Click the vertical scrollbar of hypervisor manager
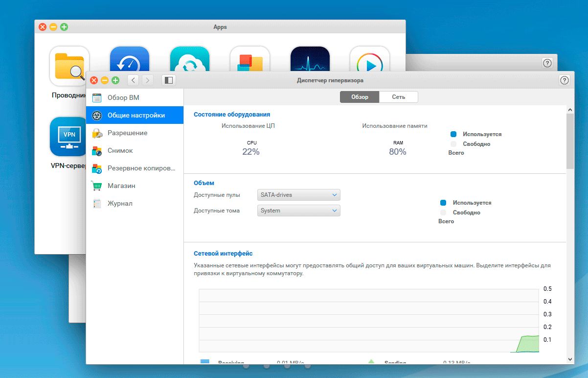588x378 pixels. coord(570,141)
